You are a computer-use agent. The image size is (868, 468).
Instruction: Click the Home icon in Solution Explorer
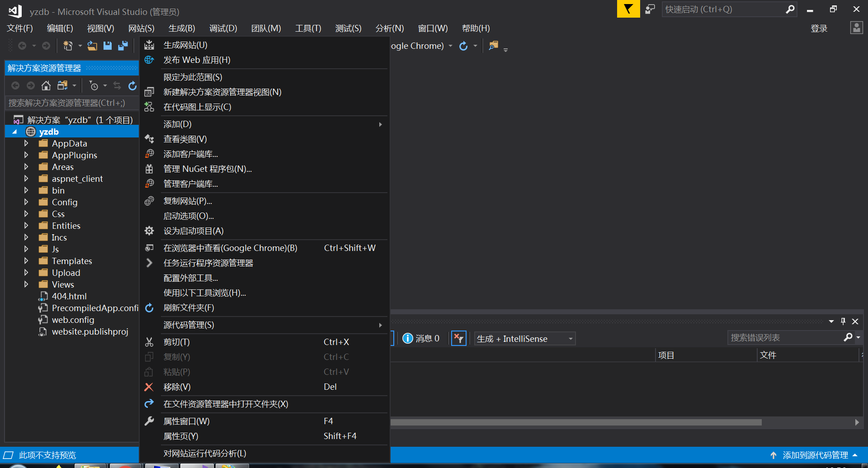click(46, 85)
